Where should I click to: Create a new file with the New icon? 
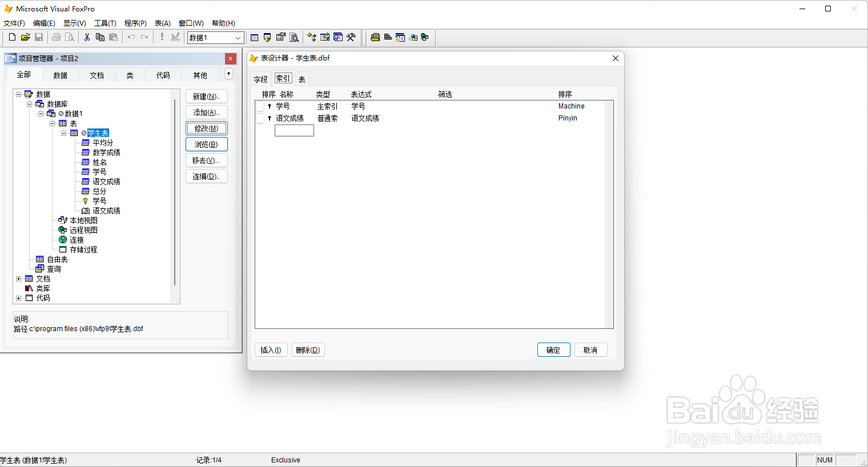point(11,37)
